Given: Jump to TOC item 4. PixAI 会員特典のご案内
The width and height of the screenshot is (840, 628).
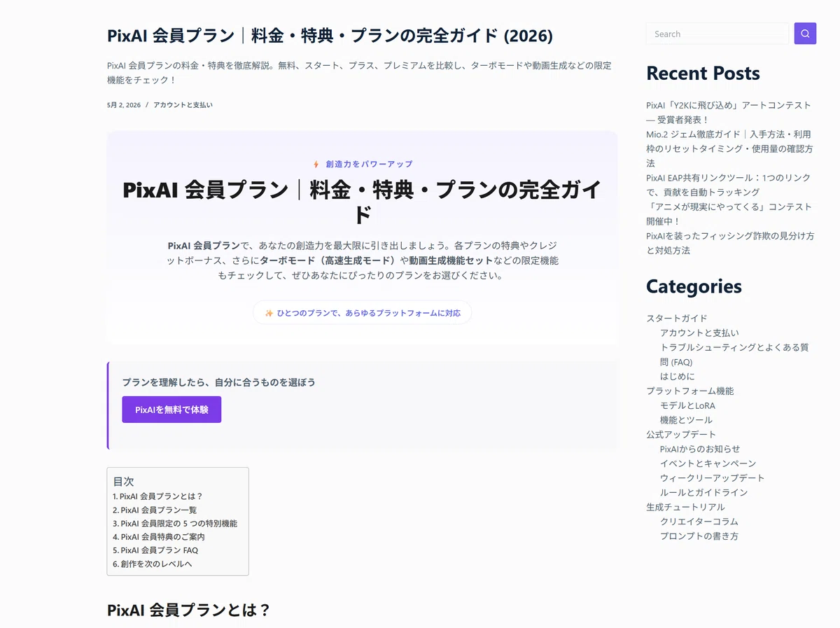Looking at the screenshot, I should 159,537.
